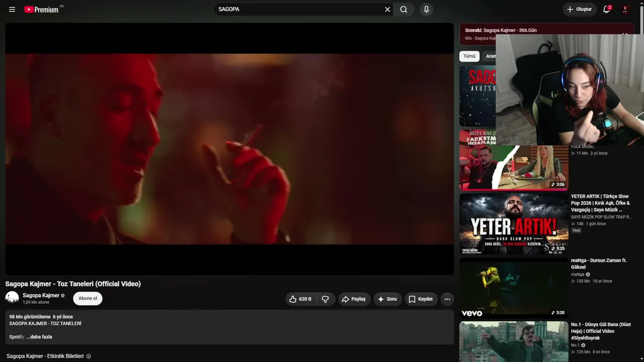Image resolution: width=644 pixels, height=362 pixels.
Task: Subscribe with the Abone ol button
Action: click(x=88, y=299)
